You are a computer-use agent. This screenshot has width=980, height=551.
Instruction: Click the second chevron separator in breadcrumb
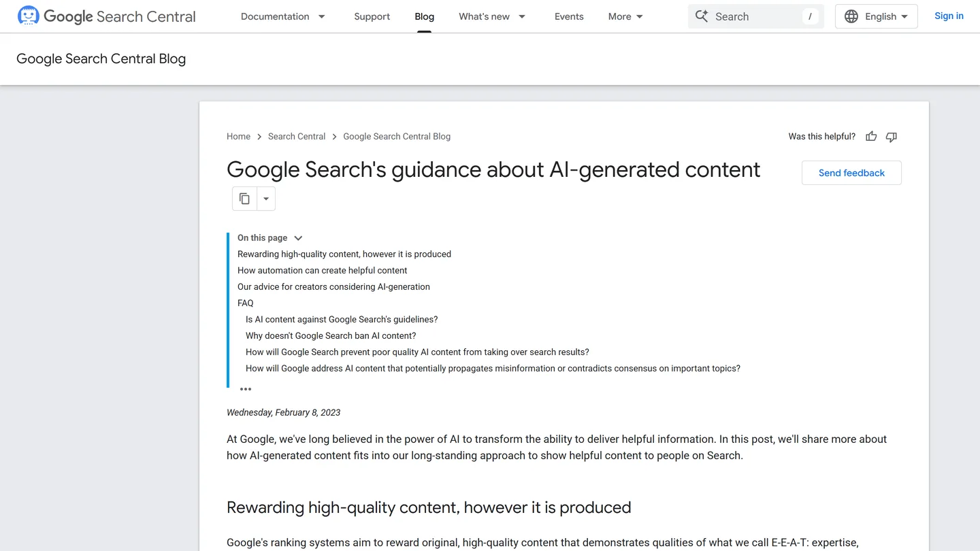(x=334, y=137)
